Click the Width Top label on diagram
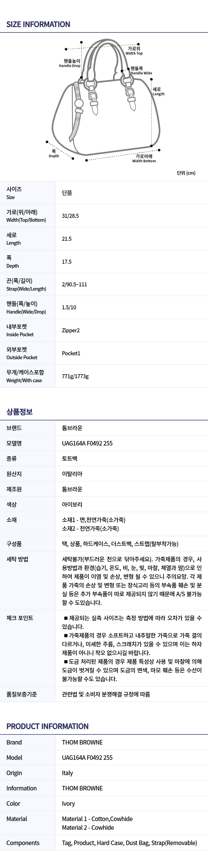 point(134,51)
